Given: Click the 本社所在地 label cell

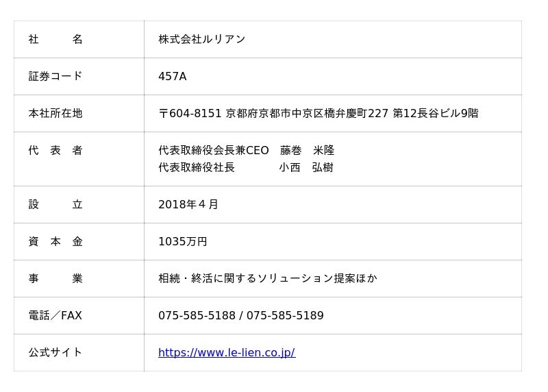Looking at the screenshot, I should point(55,113).
